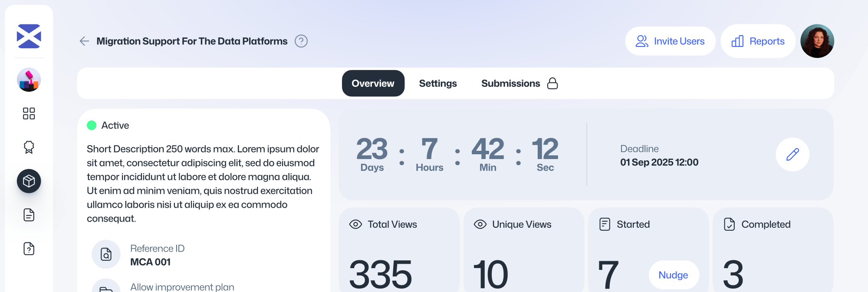Image resolution: width=868 pixels, height=292 pixels.
Task: Open the Reports button
Action: coord(758,41)
